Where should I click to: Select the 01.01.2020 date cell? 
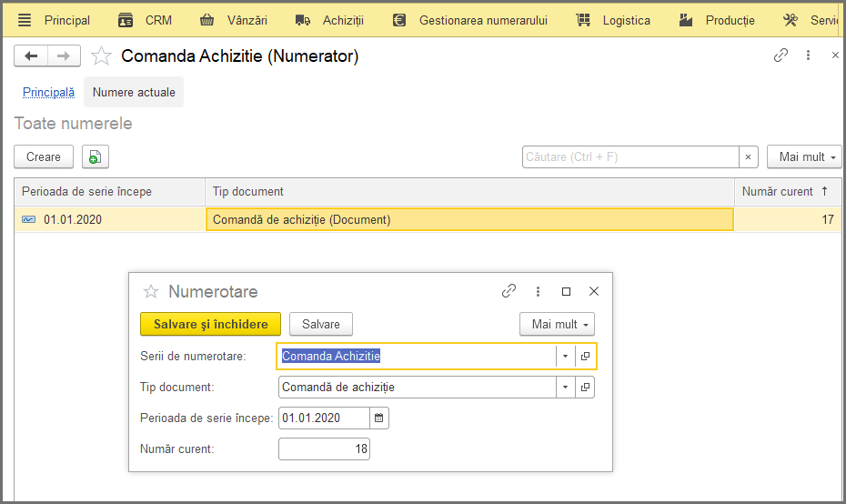tap(109, 219)
